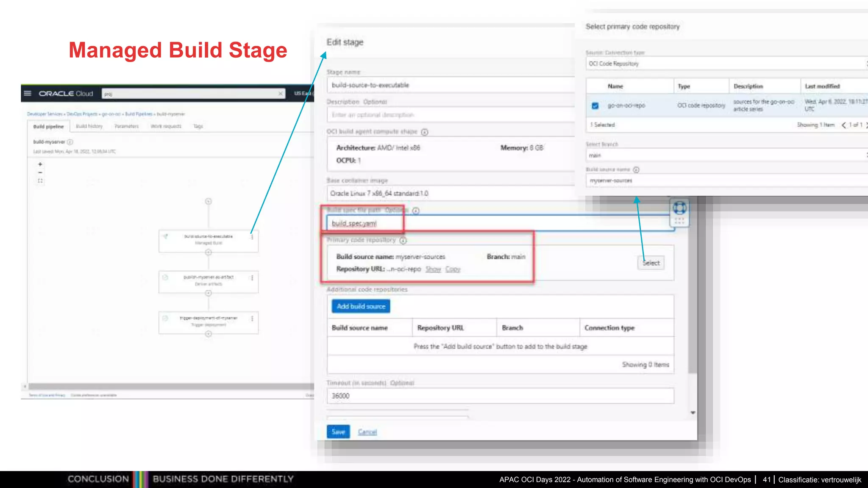Click the help widget grip dots

679,221
